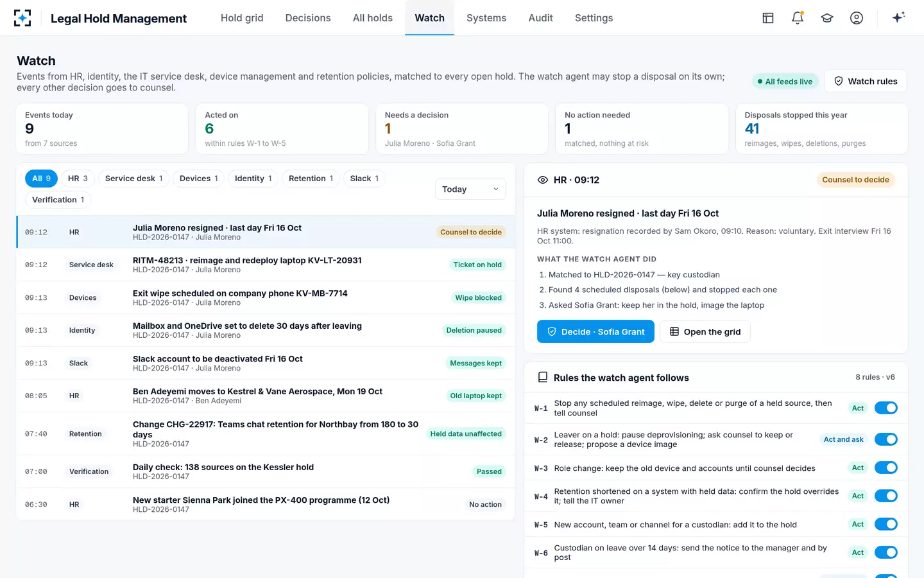Click Wipe blocked status badge

click(479, 297)
